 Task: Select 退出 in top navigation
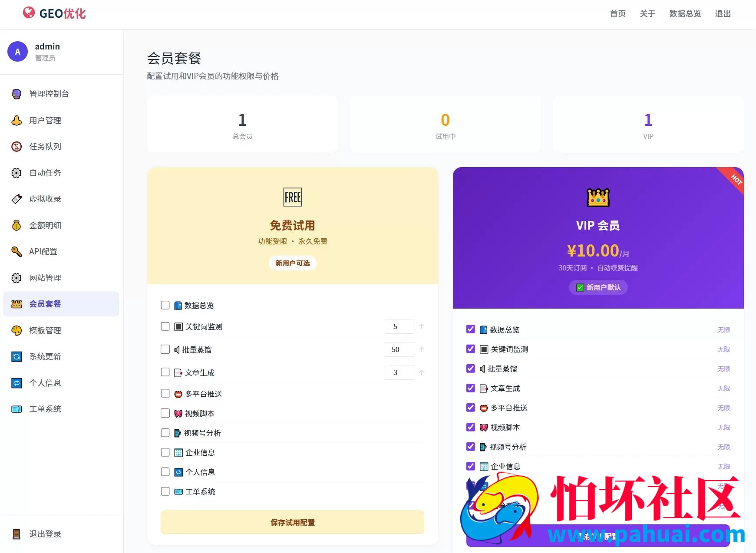[x=723, y=14]
